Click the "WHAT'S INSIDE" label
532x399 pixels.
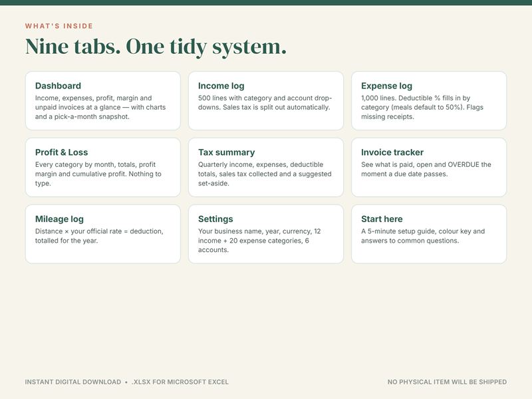(x=59, y=26)
